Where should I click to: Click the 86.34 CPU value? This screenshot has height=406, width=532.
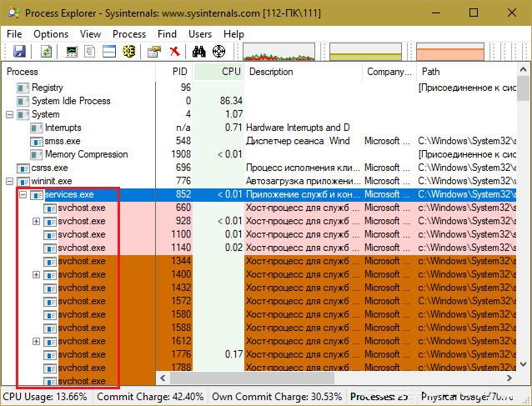pyautogui.click(x=231, y=101)
